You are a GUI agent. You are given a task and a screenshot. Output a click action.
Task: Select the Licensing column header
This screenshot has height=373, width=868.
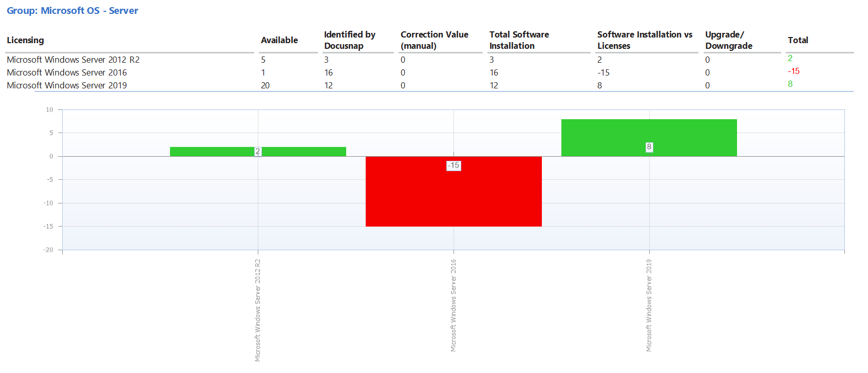[x=25, y=40]
